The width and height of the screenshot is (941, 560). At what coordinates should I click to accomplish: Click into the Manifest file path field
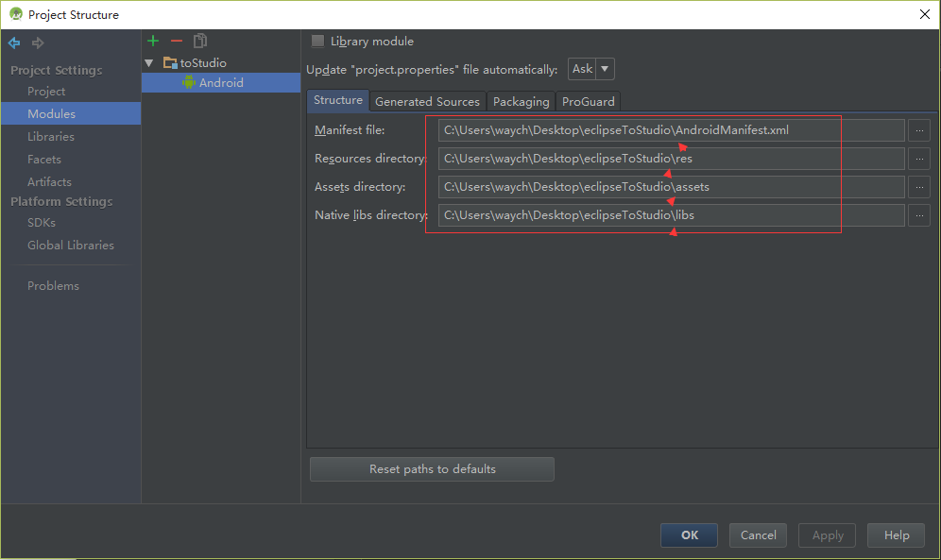(x=671, y=130)
